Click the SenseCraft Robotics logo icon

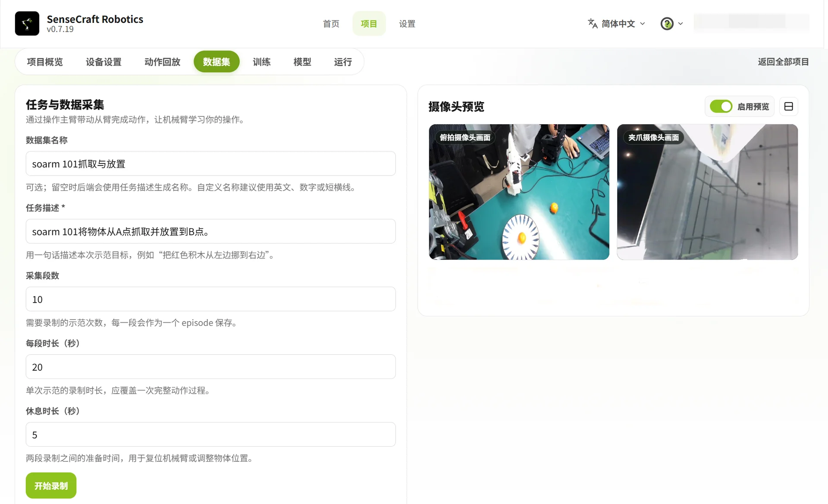[27, 23]
